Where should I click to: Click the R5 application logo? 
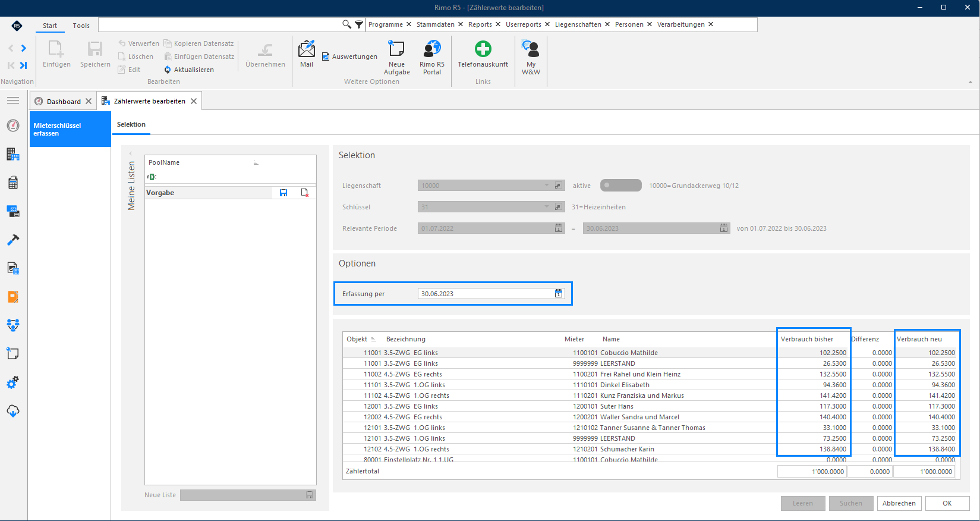point(17,26)
